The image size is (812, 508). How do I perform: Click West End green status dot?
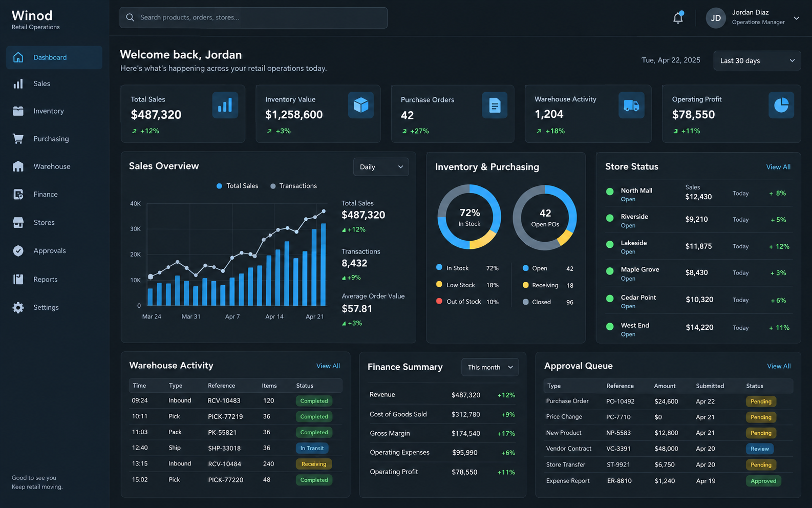(x=610, y=326)
